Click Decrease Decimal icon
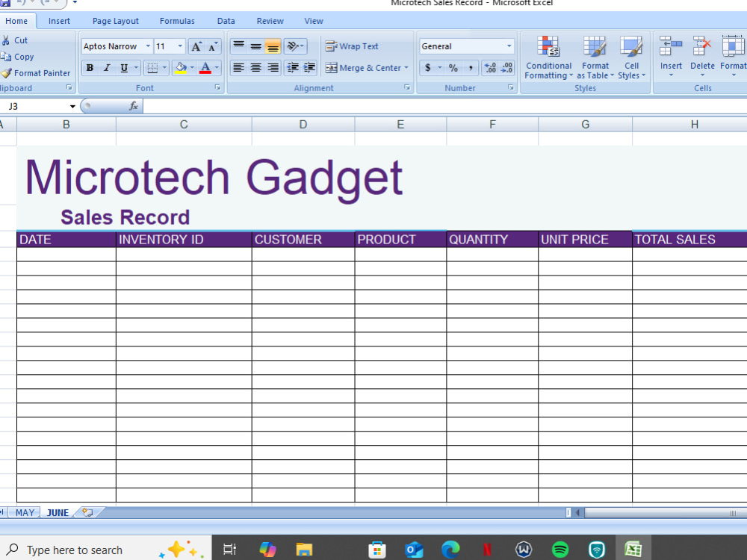 (507, 68)
